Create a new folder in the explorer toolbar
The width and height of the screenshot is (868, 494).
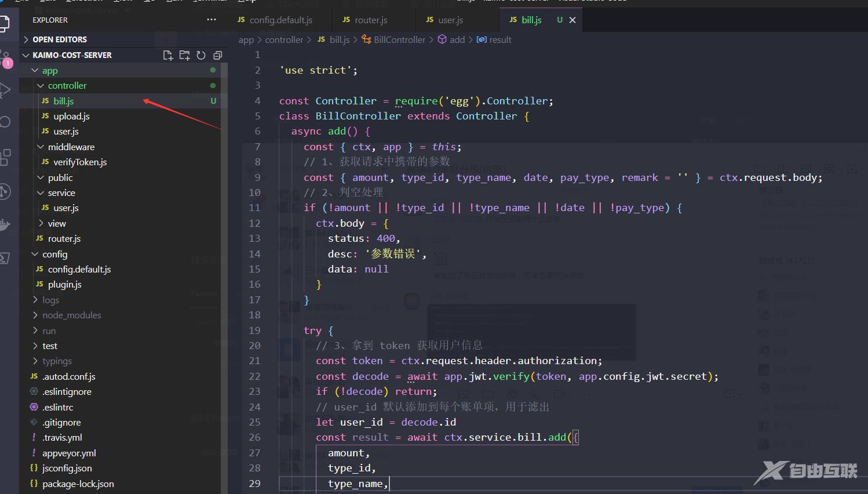184,55
